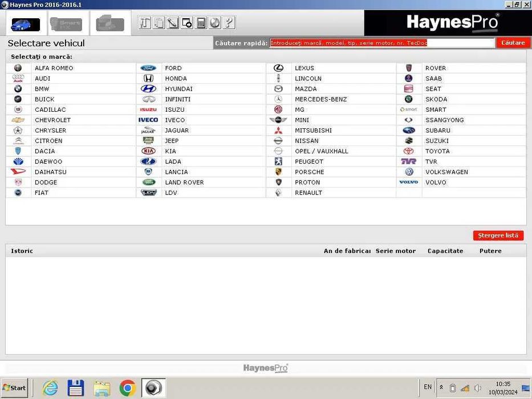Open the calculator toolbar icon

pos(201,23)
